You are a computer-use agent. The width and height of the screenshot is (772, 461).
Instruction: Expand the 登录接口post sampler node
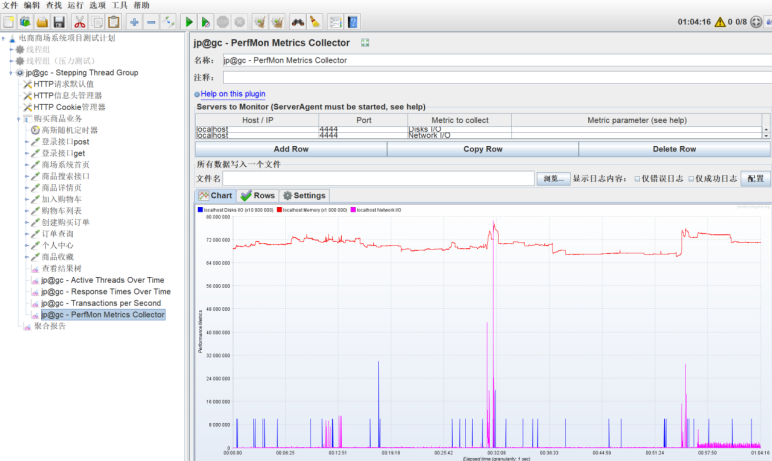(27, 142)
